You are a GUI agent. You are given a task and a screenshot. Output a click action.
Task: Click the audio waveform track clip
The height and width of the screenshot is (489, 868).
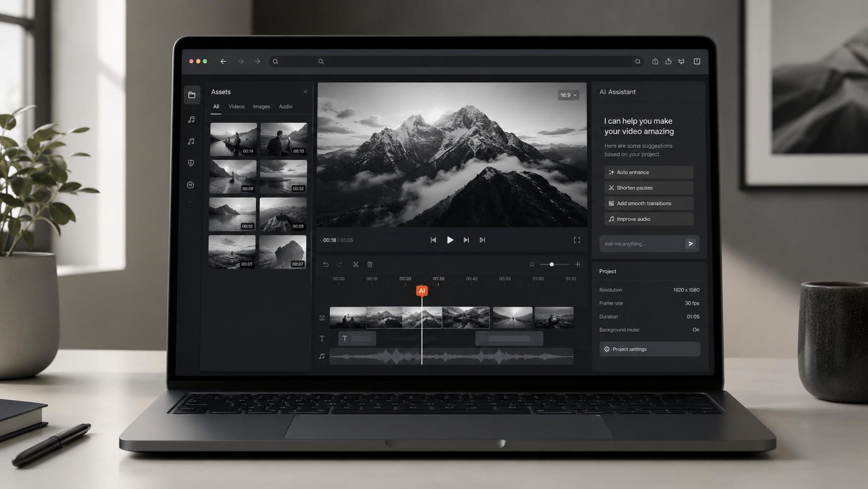click(x=452, y=356)
